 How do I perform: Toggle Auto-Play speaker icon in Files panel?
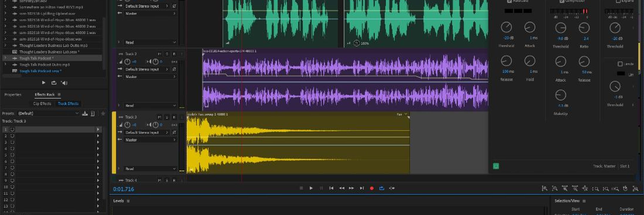point(64,83)
